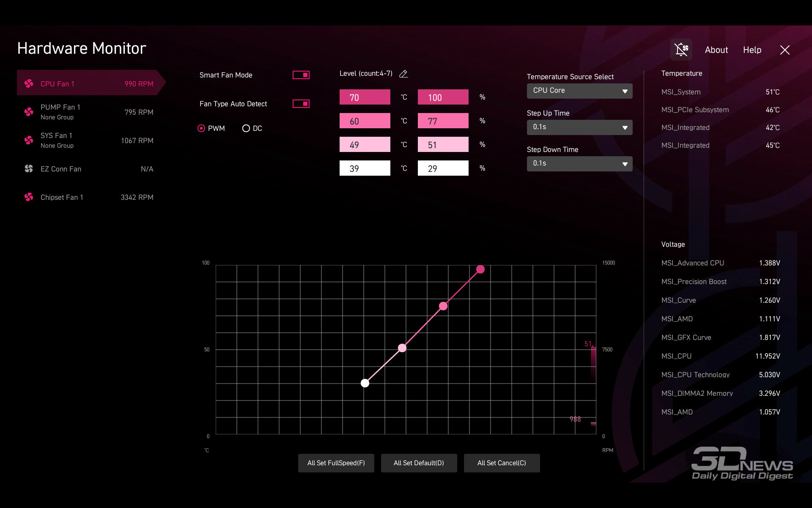Open the About menu
The height and width of the screenshot is (508, 812).
[716, 50]
